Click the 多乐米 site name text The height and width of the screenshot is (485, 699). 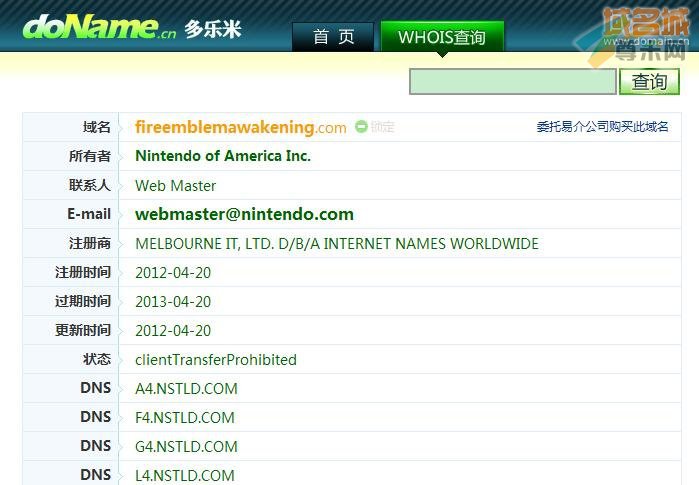click(x=213, y=29)
